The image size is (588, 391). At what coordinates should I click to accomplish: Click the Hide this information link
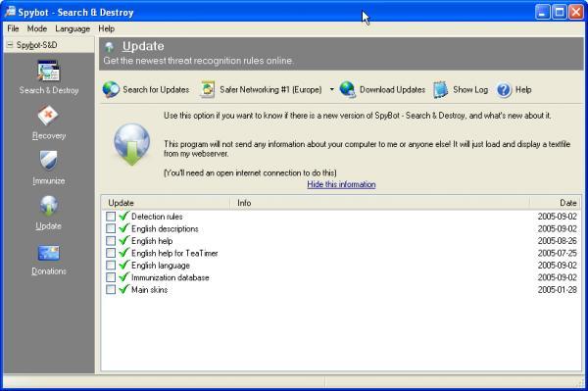(x=341, y=184)
